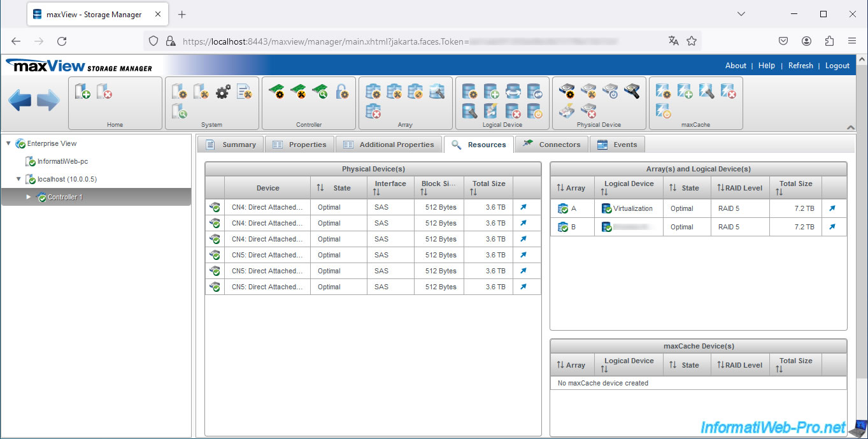Screen dimensions: 868x439
Task: Collapse the localhost (10.0.0.5) tree node
Action: [x=18, y=179]
